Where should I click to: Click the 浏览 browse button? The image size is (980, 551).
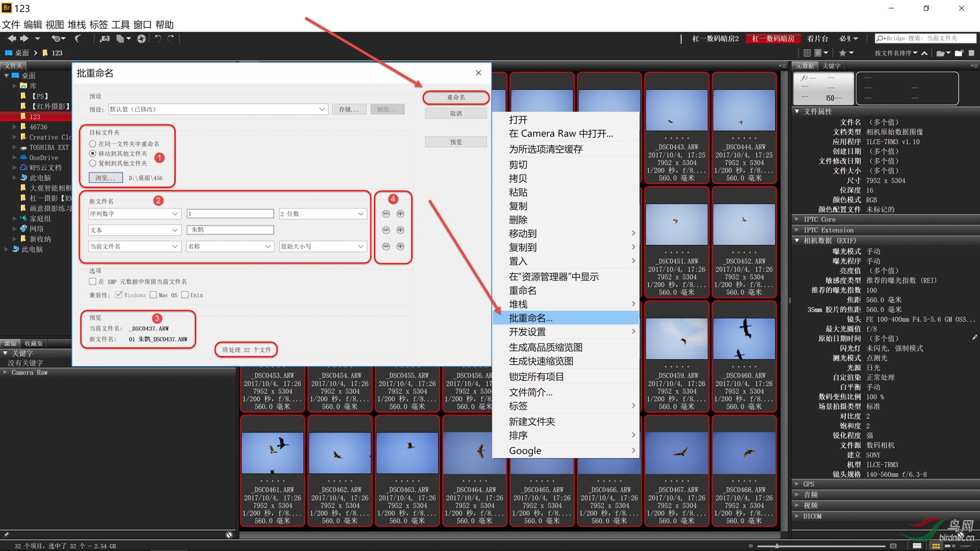pos(105,178)
